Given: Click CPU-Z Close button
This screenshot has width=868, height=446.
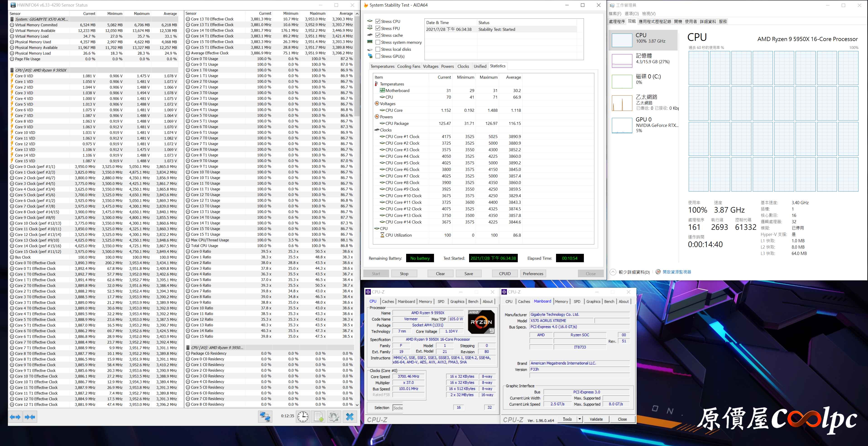Looking at the screenshot, I should pos(622,419).
